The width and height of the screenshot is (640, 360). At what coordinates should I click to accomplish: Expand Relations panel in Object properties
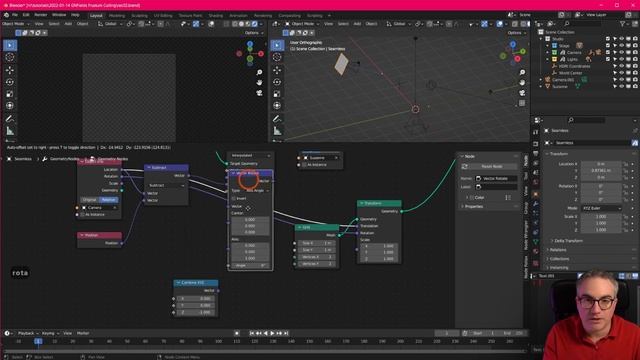tap(558, 250)
